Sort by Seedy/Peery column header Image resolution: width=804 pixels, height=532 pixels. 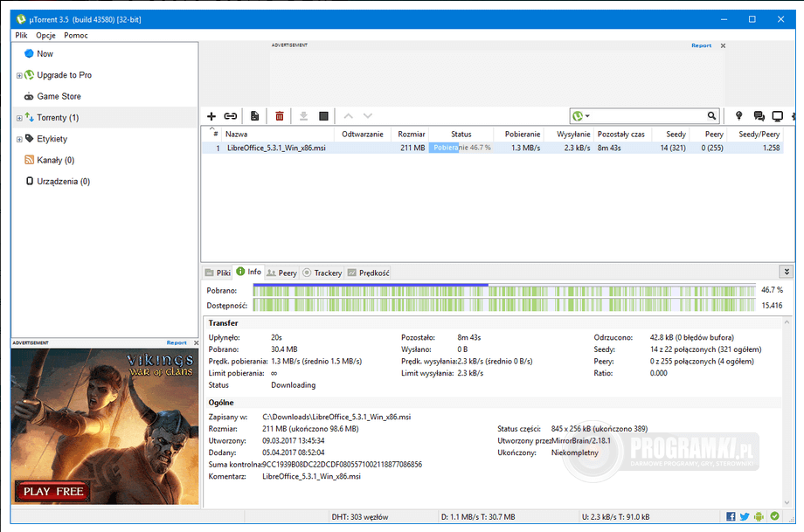pyautogui.click(x=755, y=135)
